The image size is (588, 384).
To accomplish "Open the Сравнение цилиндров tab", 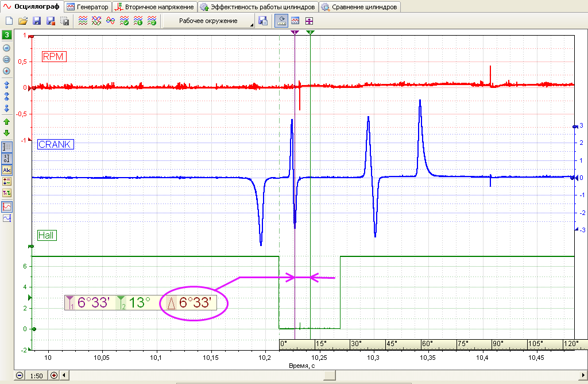I will coord(359,7).
